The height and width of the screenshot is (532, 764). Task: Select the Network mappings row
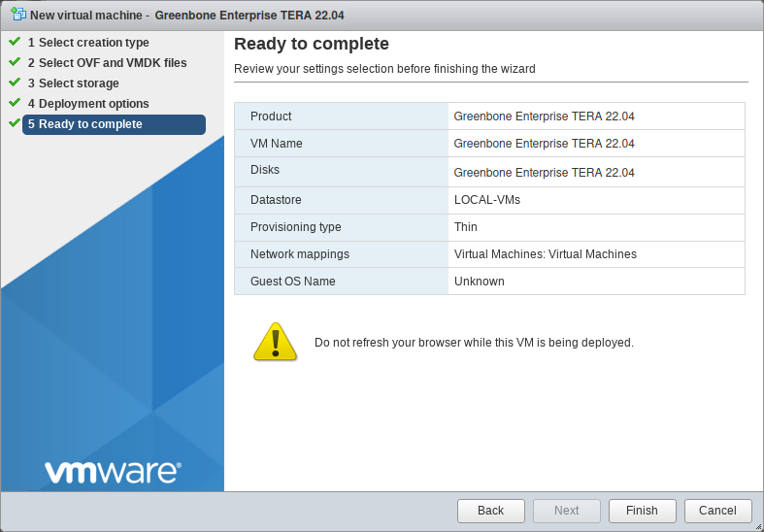tap(489, 254)
